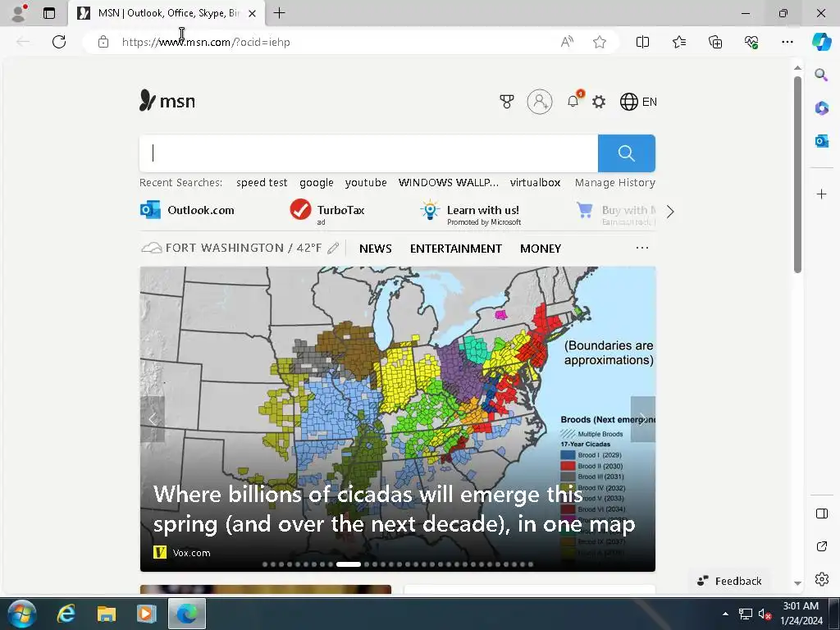The height and width of the screenshot is (630, 840).
Task: Open File Explorer from taskbar
Action: (106, 614)
